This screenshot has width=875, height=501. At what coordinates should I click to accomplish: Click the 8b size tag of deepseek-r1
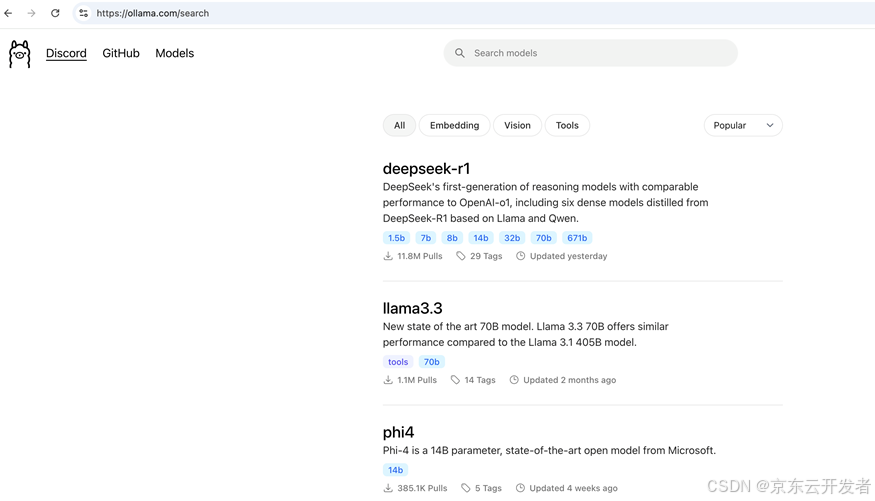452,238
